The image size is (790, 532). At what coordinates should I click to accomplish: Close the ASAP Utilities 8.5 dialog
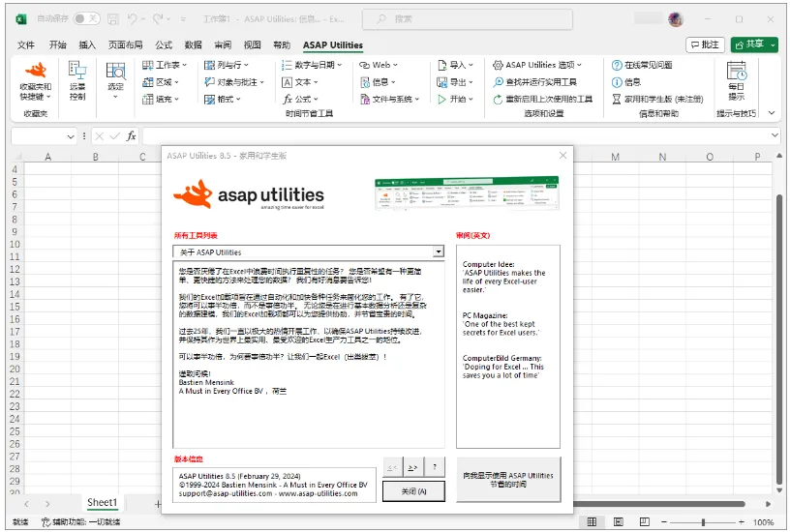(x=562, y=156)
